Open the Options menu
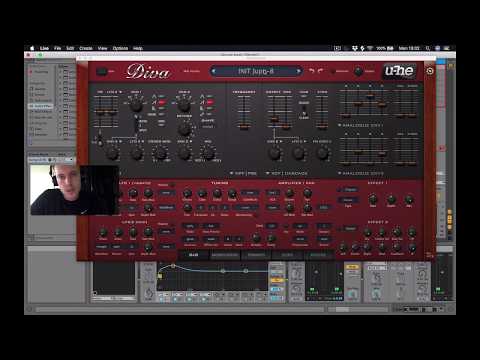 pyautogui.click(x=120, y=48)
